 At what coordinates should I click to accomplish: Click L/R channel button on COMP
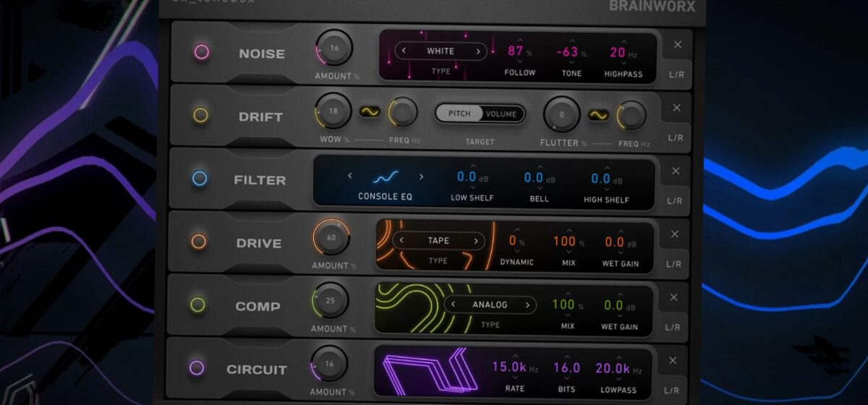(673, 328)
